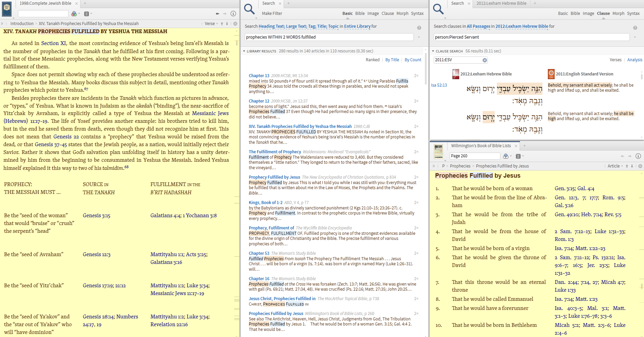Image resolution: width=644 pixels, height=337 pixels.
Task: Close the Willmington's Book of Bible Lists tab
Action: [x=516, y=146]
